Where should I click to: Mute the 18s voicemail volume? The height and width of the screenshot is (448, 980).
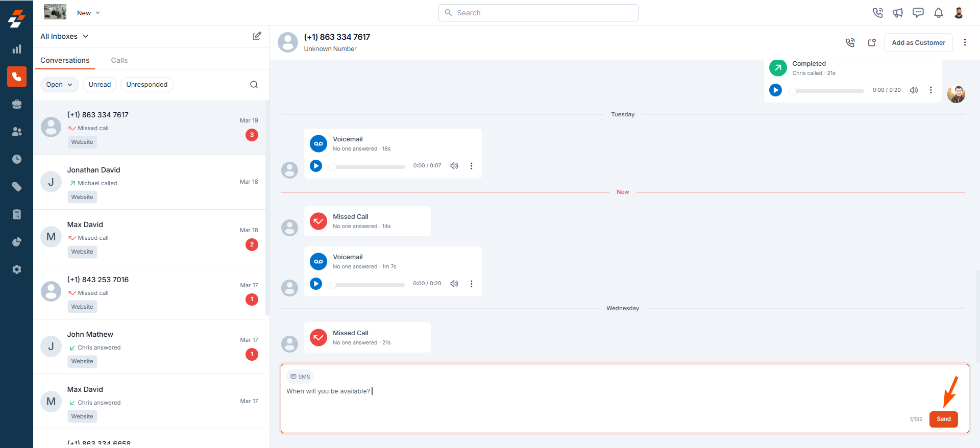pyautogui.click(x=454, y=166)
